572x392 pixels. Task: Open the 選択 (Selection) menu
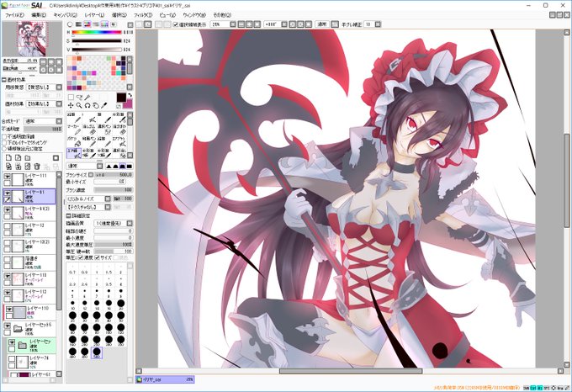[x=119, y=15]
